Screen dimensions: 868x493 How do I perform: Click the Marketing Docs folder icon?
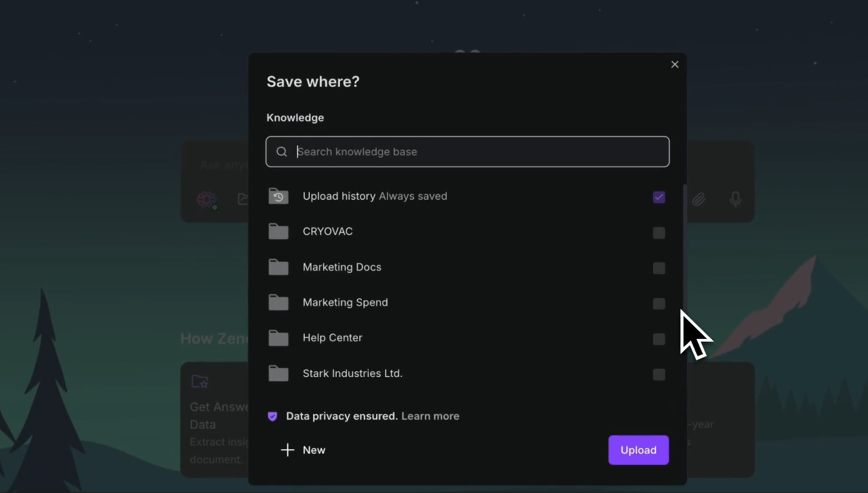coord(278,267)
